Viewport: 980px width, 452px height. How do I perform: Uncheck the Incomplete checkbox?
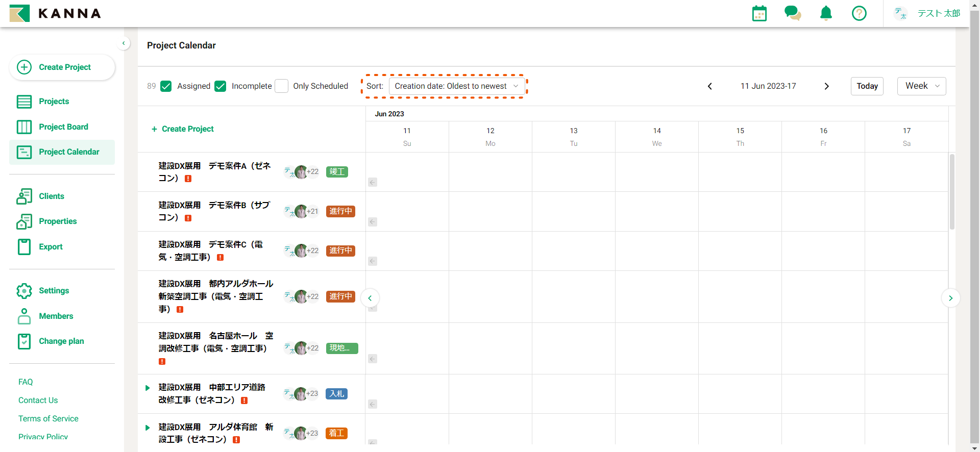220,86
